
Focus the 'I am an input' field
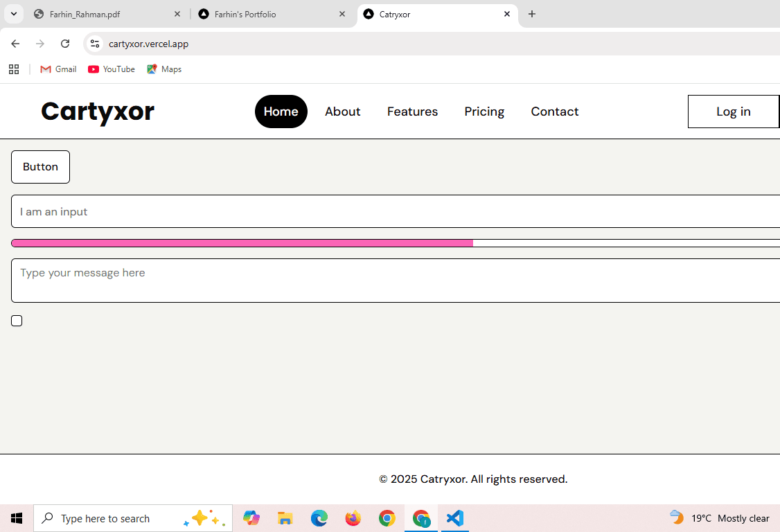coord(208,211)
